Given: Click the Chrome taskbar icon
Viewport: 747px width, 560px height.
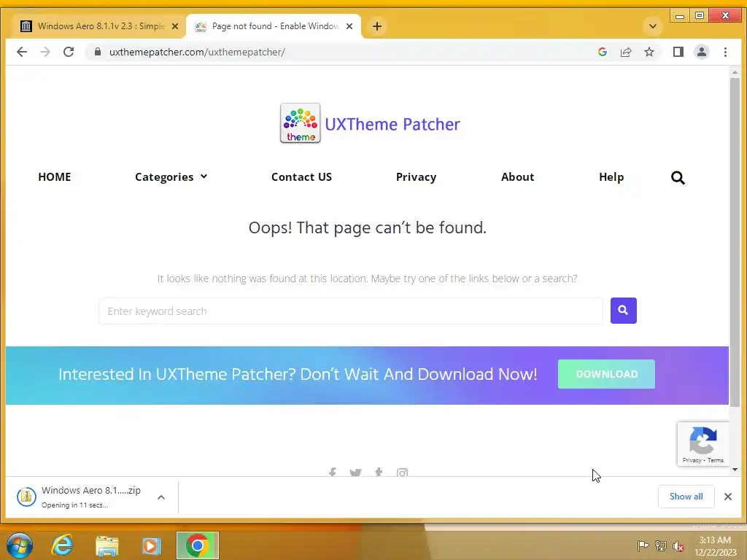Looking at the screenshot, I should pos(197,545).
